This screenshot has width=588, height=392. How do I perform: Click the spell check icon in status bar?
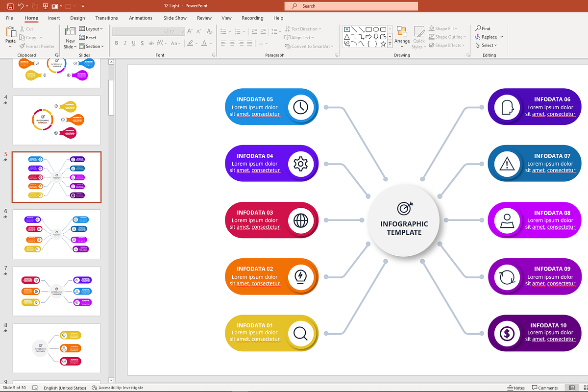pos(35,388)
